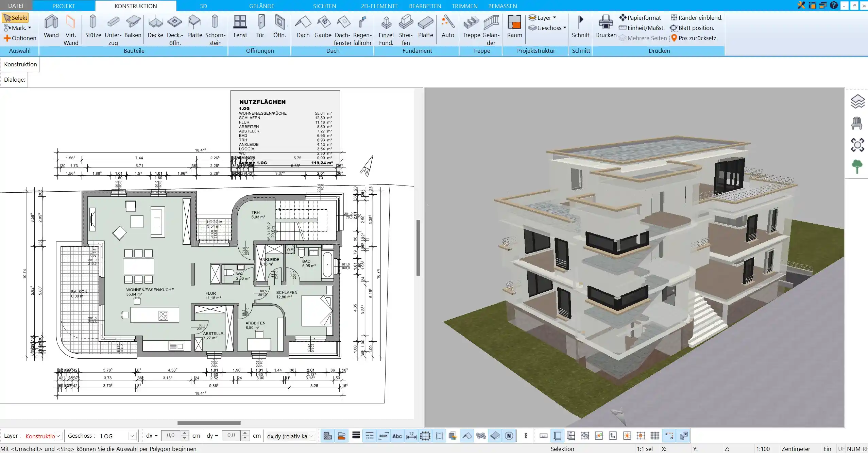Choose the Decke ceiling tool
Screen dimensions: 868x453
point(155,27)
